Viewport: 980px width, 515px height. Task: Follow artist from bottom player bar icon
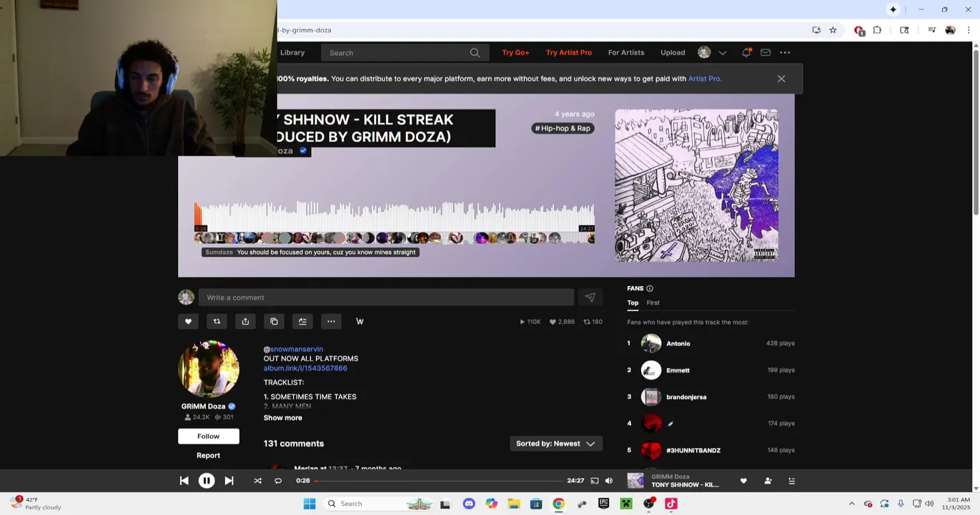[768, 481]
